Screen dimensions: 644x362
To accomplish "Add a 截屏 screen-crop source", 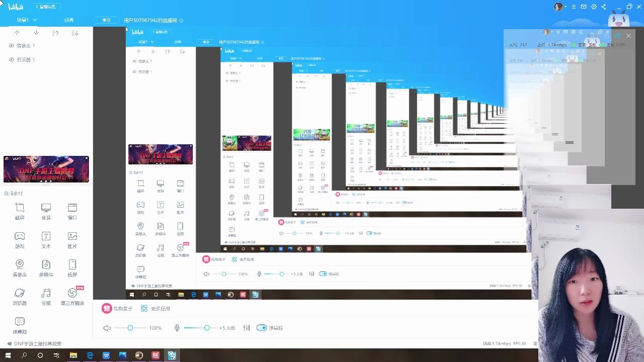I will (x=20, y=212).
